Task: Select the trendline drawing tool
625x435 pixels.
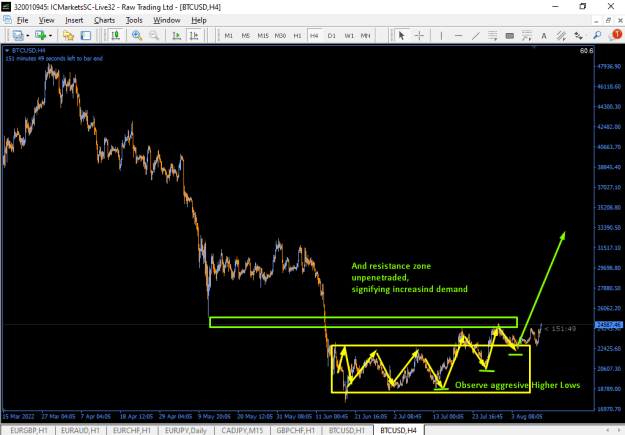Action: click(x=476, y=35)
